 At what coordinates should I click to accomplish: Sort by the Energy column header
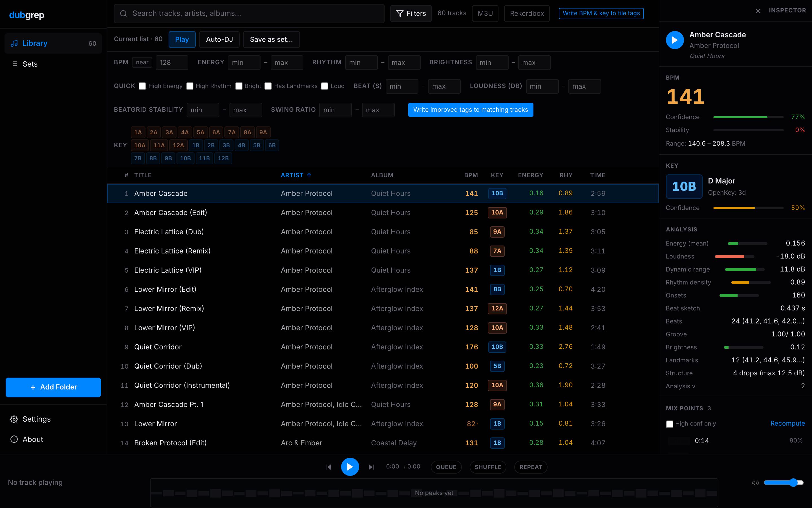[x=530, y=175]
